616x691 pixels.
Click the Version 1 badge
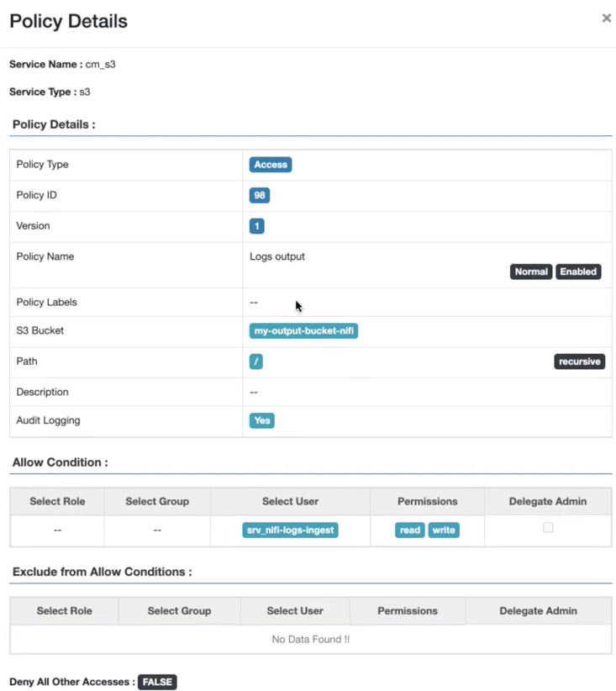257,226
